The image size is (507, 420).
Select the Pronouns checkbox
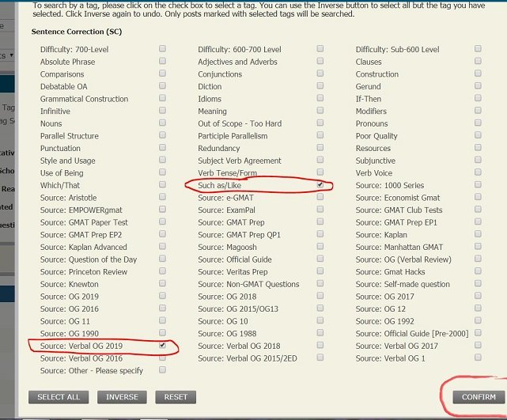point(478,123)
